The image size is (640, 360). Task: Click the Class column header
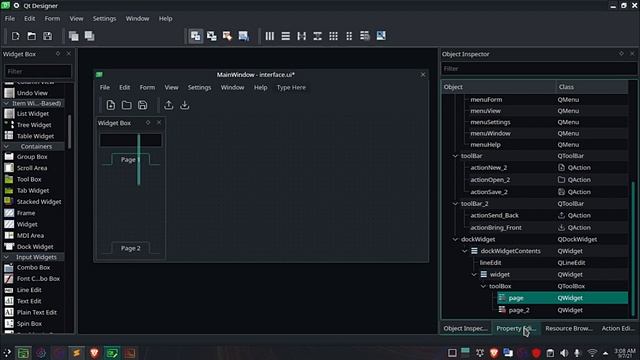pos(592,87)
